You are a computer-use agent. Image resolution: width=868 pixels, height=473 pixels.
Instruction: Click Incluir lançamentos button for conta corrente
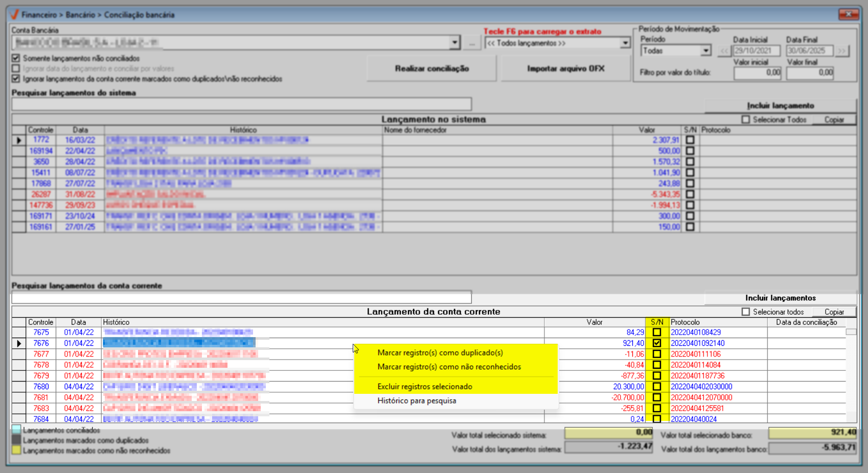pos(781,298)
